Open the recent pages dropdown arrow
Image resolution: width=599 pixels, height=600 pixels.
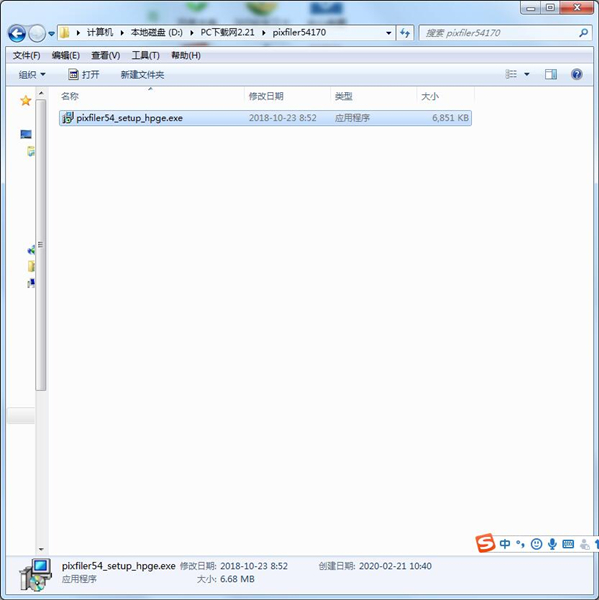51,34
